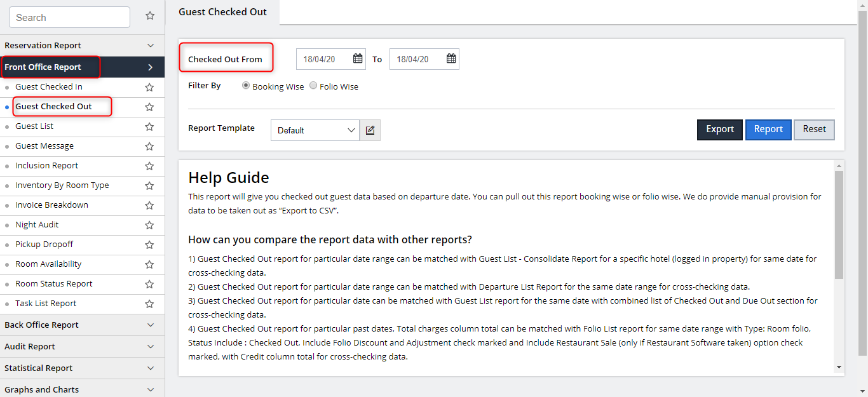The height and width of the screenshot is (397, 868).
Task: Select Booking Wise filter option
Action: click(246, 86)
